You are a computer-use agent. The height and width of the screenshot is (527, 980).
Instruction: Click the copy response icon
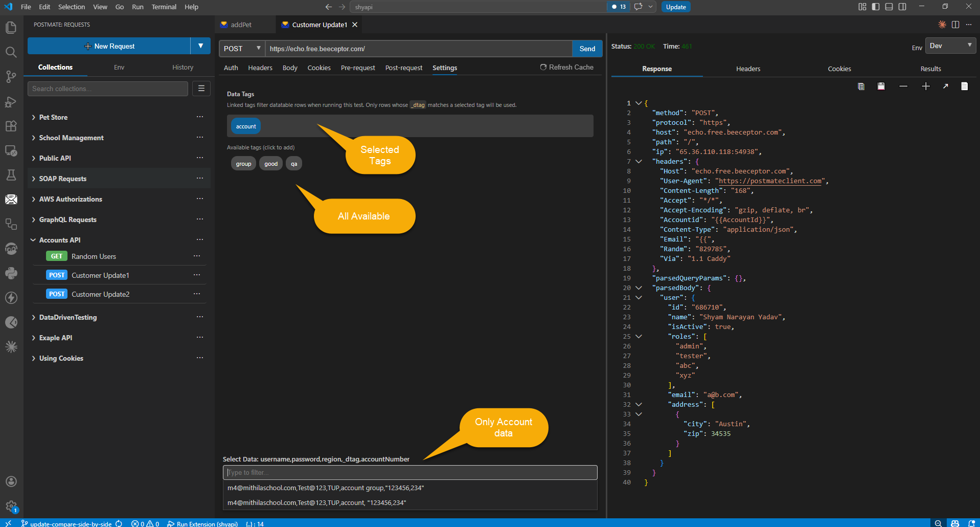[861, 86]
